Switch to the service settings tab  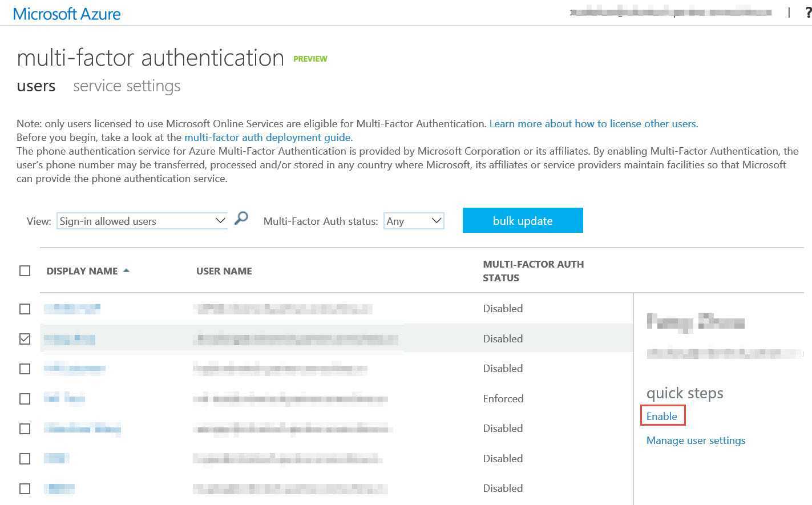pyautogui.click(x=127, y=86)
